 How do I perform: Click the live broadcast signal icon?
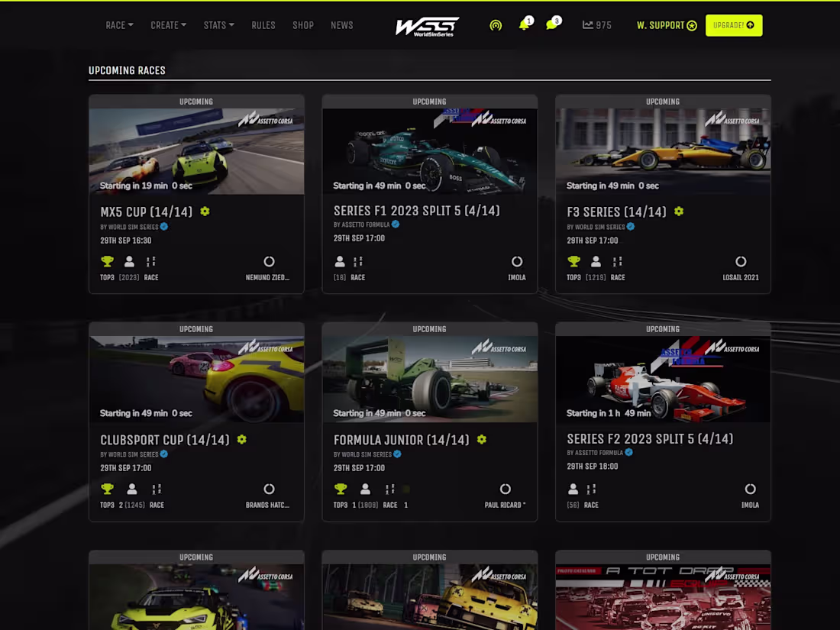coord(496,25)
